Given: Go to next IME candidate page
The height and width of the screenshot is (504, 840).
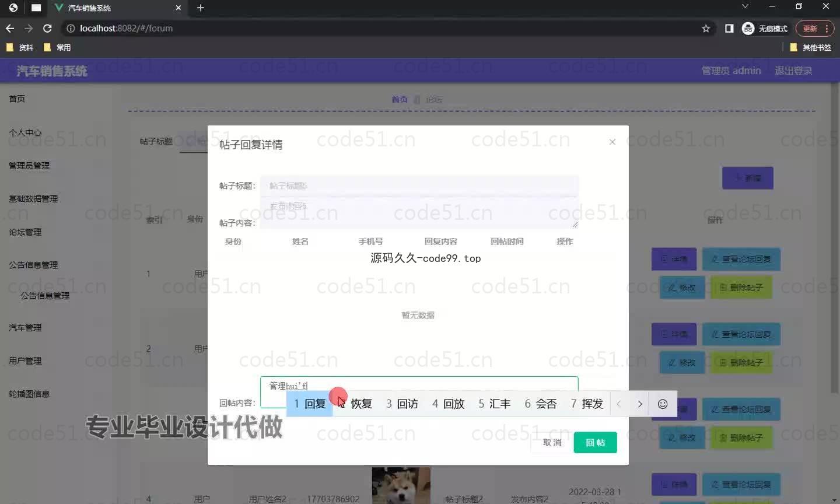Looking at the screenshot, I should 640,404.
